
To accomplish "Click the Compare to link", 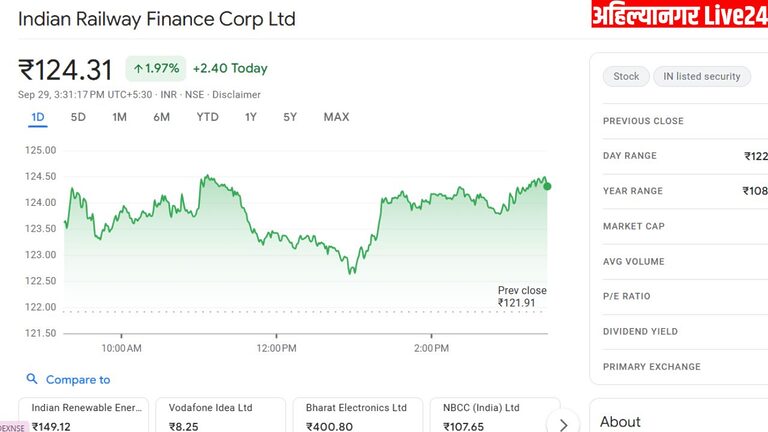I will 78,380.
